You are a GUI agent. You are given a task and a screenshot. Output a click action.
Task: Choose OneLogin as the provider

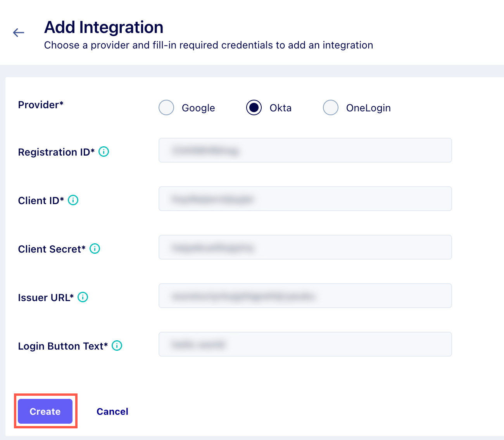coord(331,107)
